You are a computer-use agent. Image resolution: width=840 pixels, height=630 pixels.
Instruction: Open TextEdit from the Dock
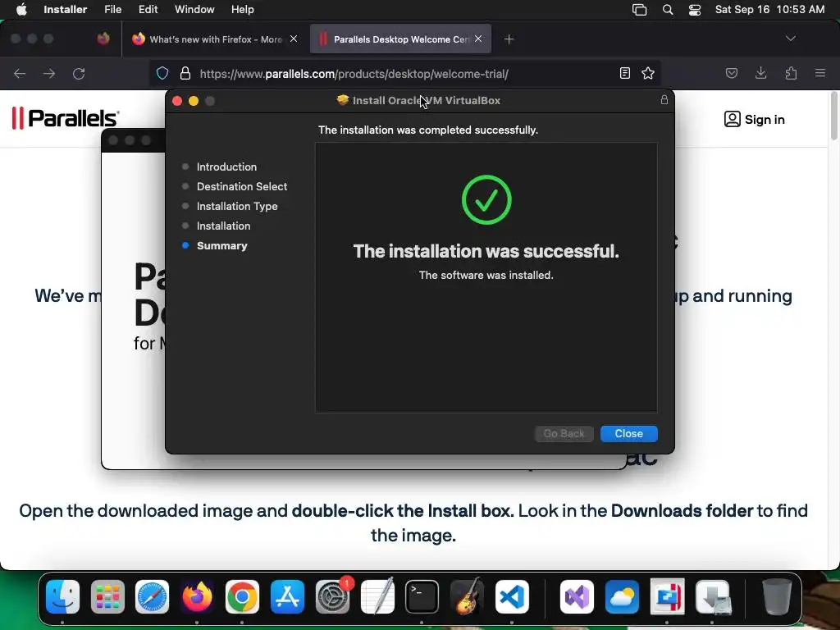click(377, 597)
